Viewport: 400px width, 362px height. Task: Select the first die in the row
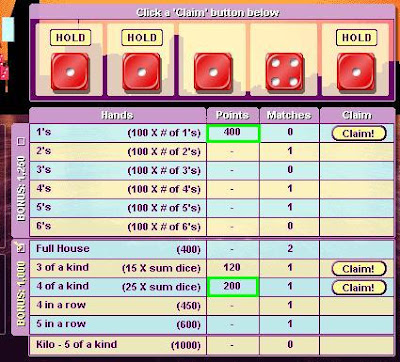pyautogui.click(x=70, y=72)
